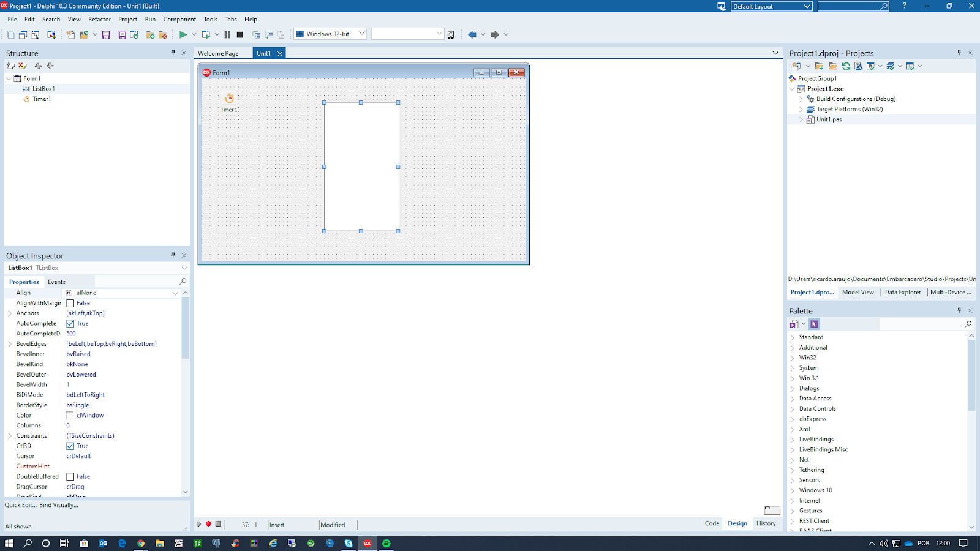Click the Windows Start button
The height and width of the screenshot is (551, 980).
point(9,543)
